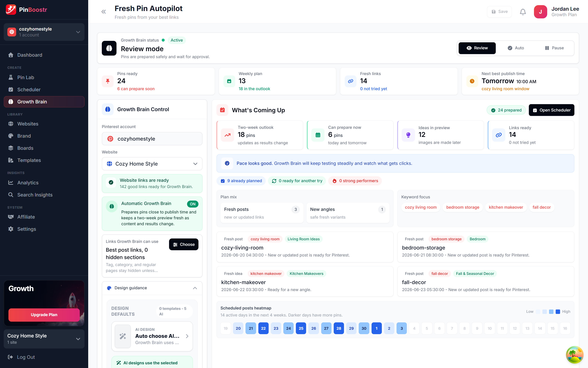Open Pin Lab
This screenshot has width=588, height=368.
[x=44, y=77]
